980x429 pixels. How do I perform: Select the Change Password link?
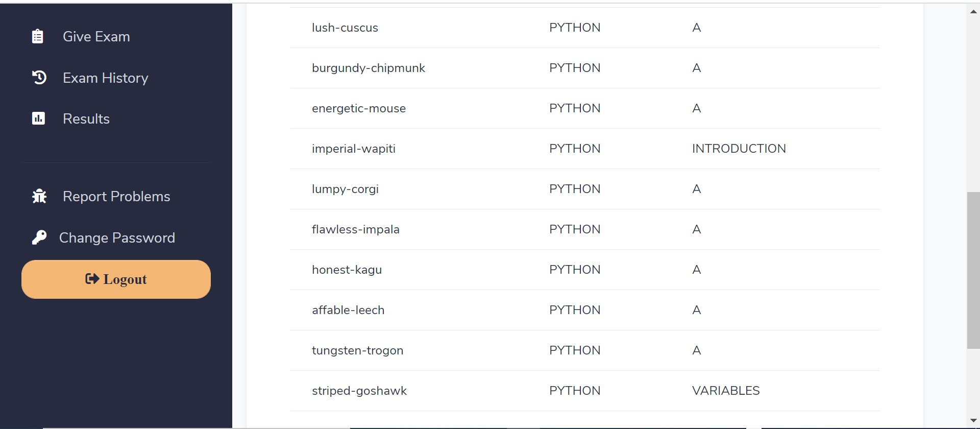tap(117, 237)
